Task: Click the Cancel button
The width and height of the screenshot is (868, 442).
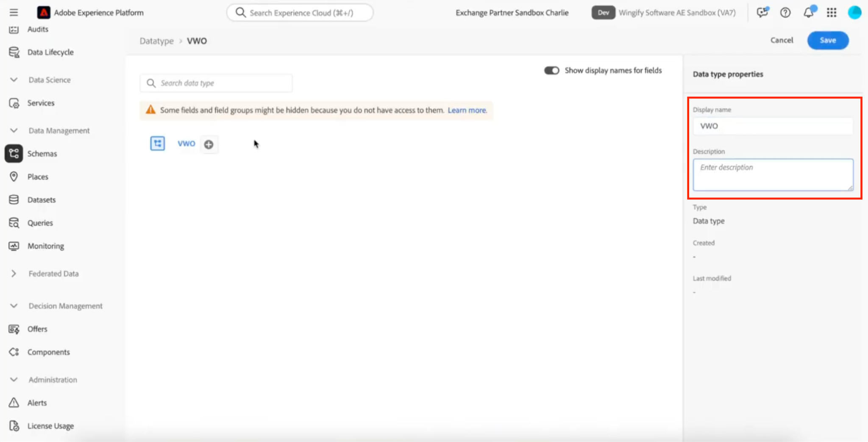Action: tap(782, 40)
